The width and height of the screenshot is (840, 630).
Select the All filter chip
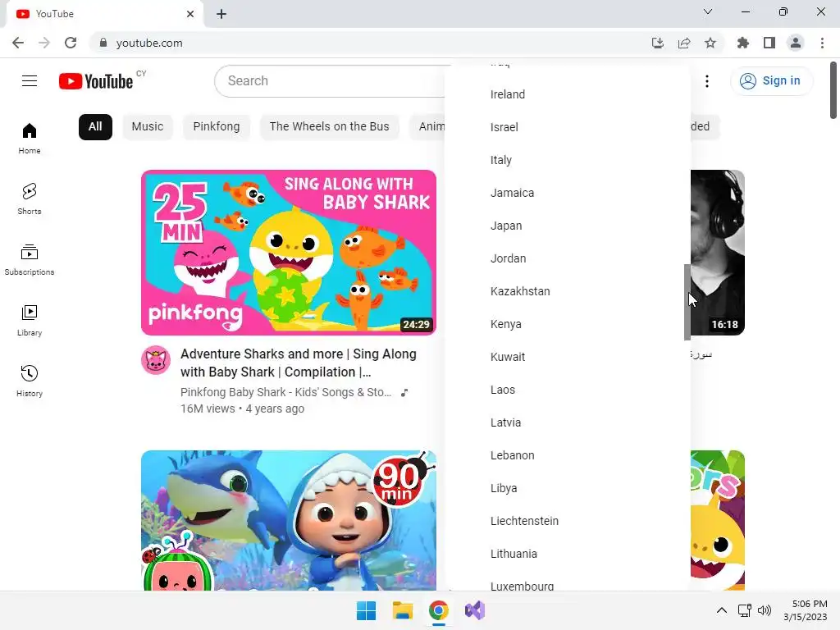click(95, 127)
